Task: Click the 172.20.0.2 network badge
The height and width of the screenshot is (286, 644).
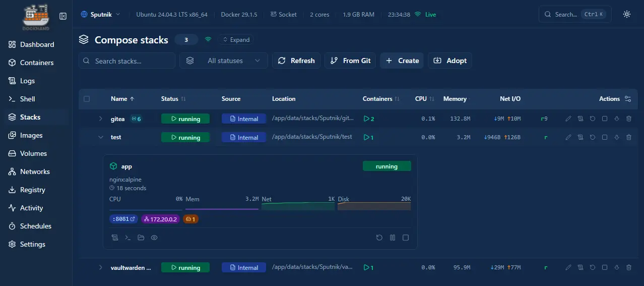Action: tap(161, 219)
